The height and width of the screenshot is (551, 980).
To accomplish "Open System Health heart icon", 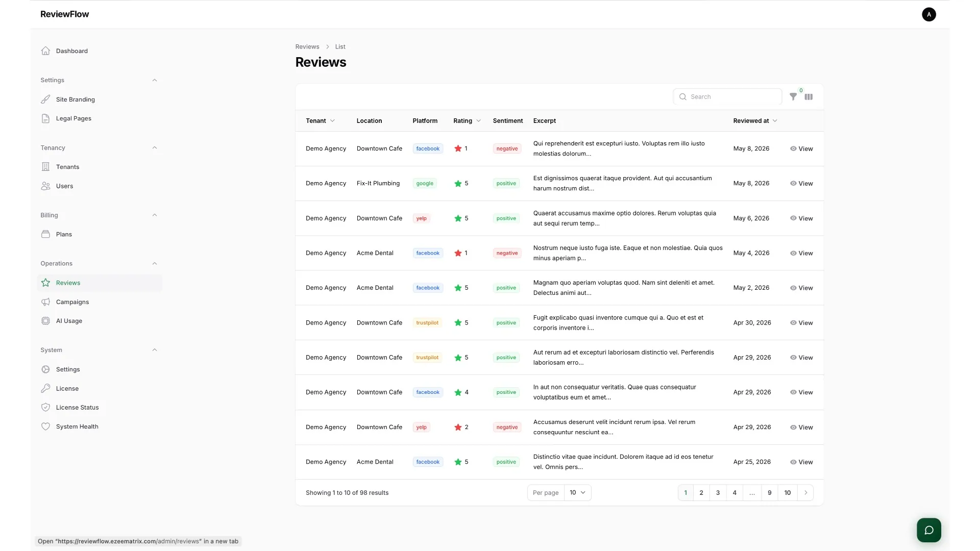I will (x=45, y=427).
